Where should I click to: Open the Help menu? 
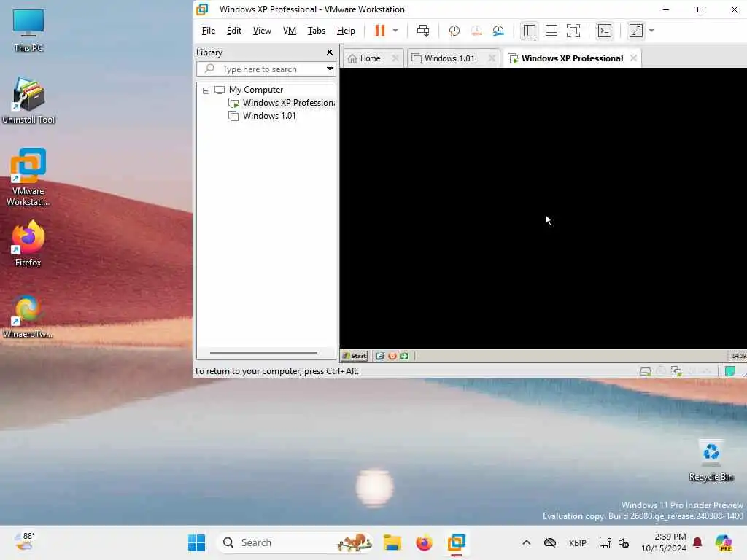click(345, 31)
